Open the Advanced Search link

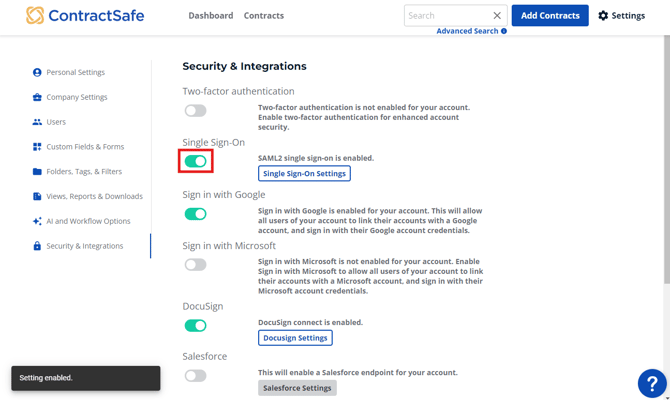tap(466, 31)
